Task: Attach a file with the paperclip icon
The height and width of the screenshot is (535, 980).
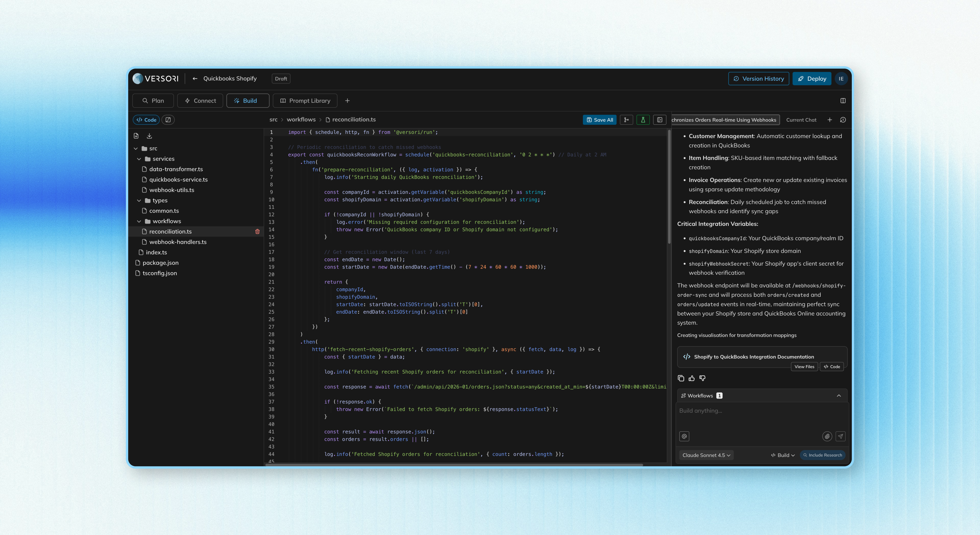Action: (827, 436)
